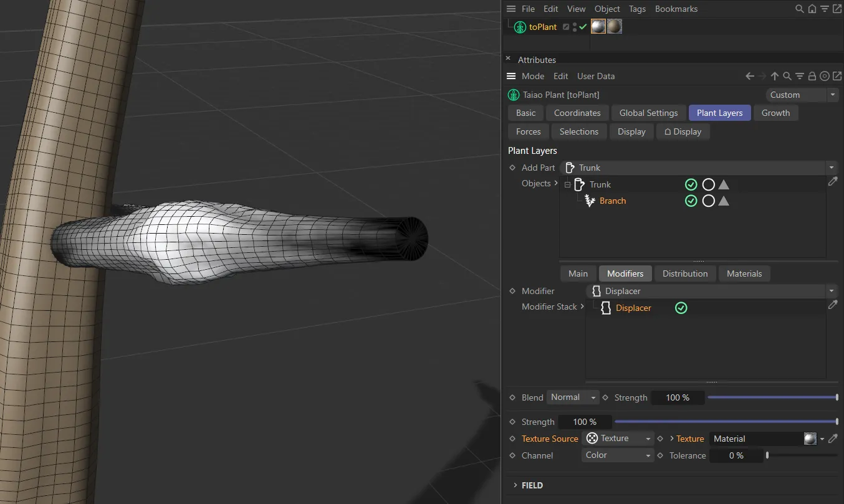Open the Attributes search icon

[787, 75]
